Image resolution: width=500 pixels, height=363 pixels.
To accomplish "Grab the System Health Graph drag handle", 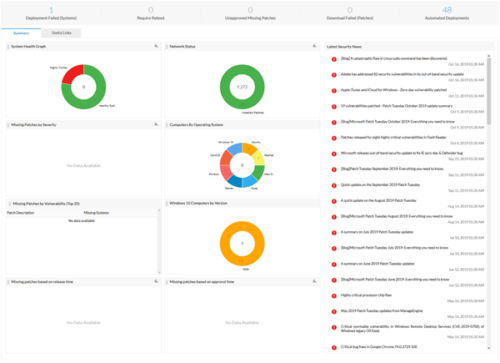I will coord(8,47).
